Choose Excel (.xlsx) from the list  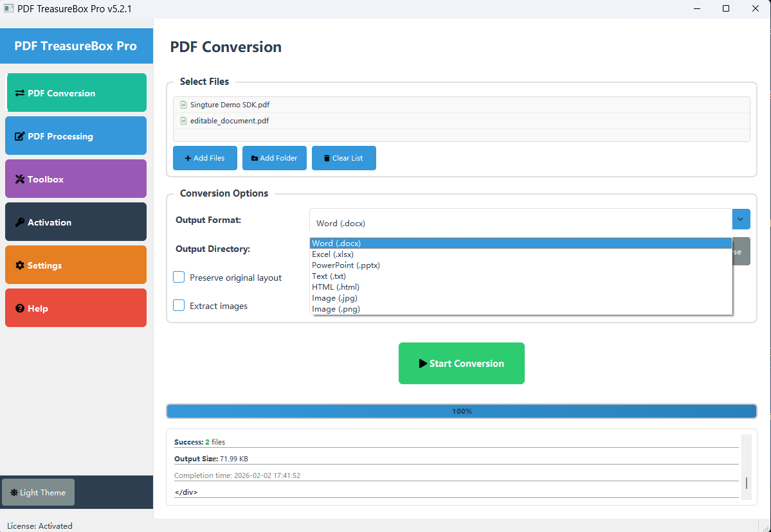(332, 254)
